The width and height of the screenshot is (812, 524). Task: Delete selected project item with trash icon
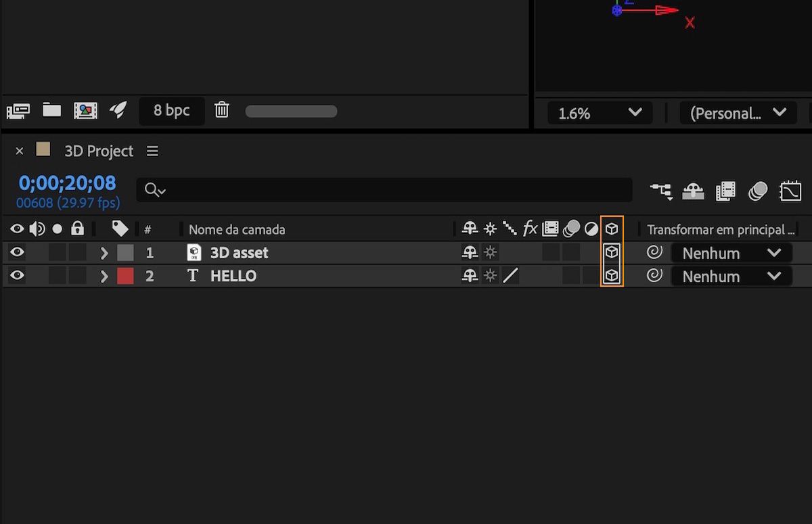click(x=222, y=110)
